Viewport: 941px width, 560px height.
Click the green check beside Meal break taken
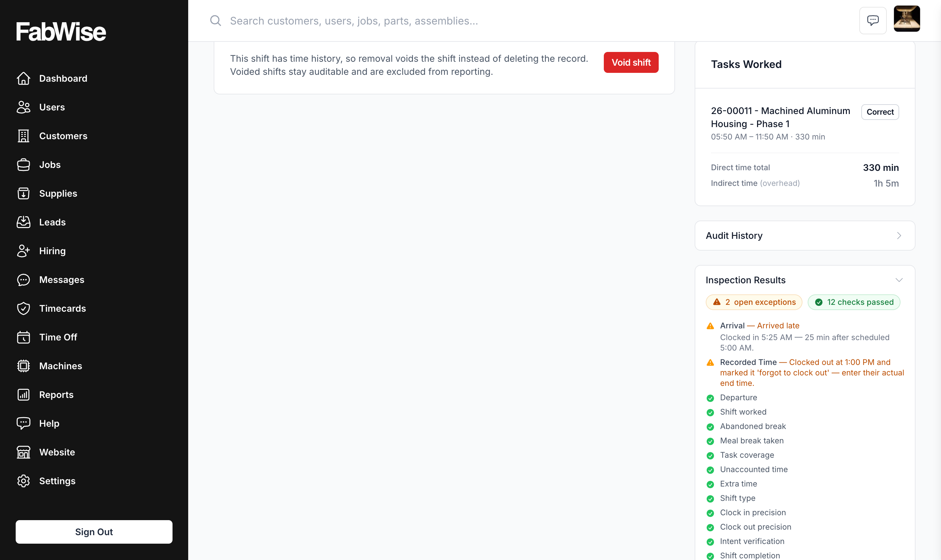(x=710, y=441)
